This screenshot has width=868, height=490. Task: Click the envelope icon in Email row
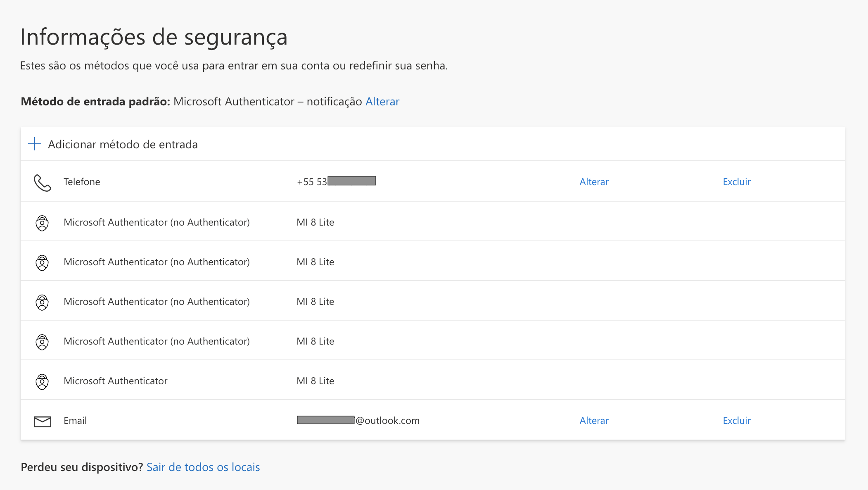(x=42, y=421)
